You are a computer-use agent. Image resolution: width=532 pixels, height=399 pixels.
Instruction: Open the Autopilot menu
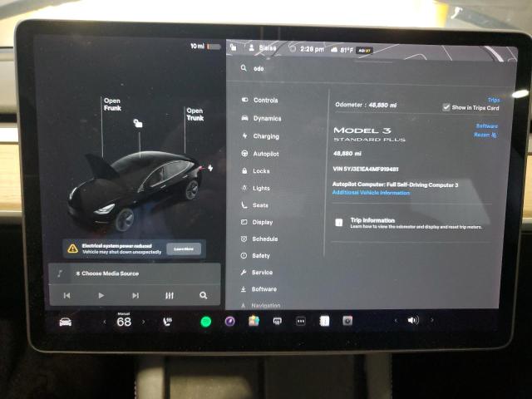[x=260, y=154]
